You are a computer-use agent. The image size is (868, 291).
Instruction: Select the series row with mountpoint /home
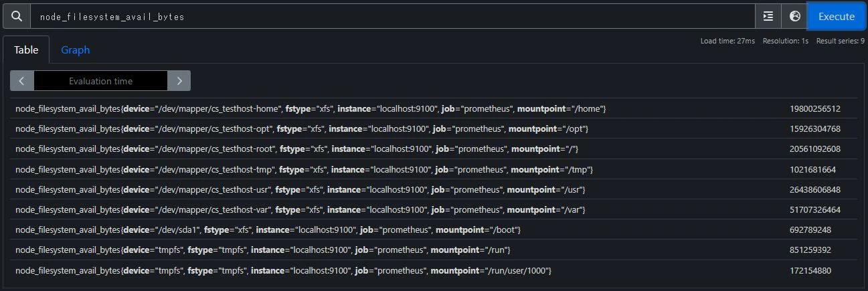[433, 108]
